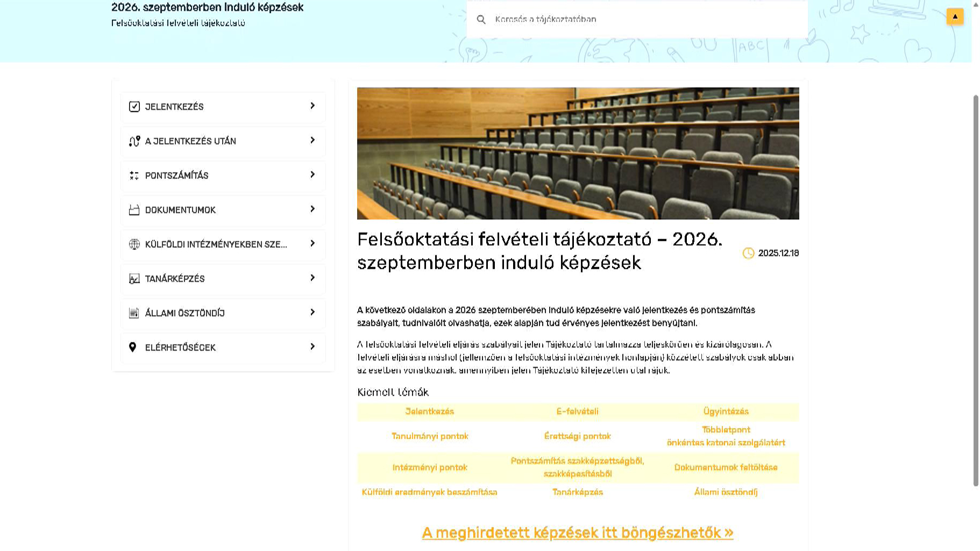Open the Dokumentumok menu item
The width and height of the screenshot is (980, 551).
tap(180, 210)
